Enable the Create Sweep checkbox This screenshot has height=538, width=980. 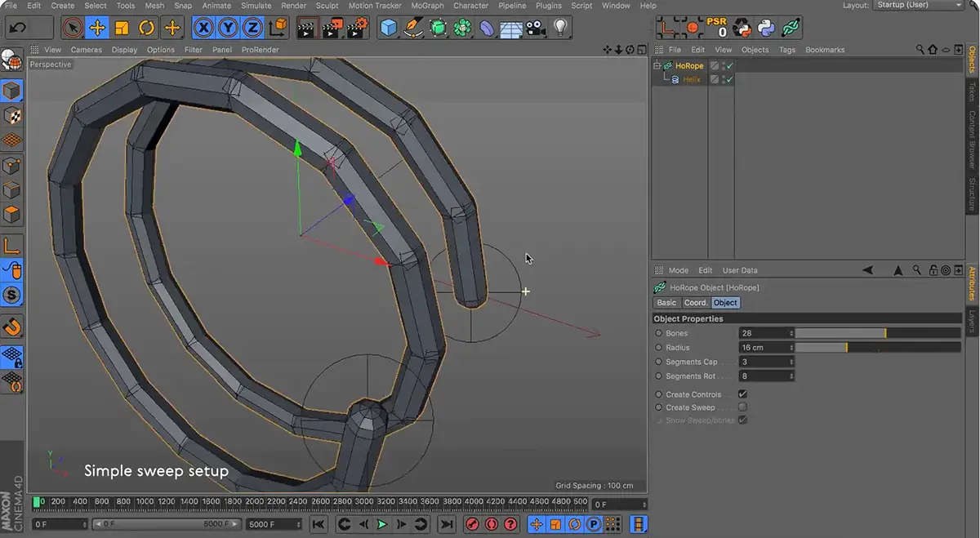[742, 407]
